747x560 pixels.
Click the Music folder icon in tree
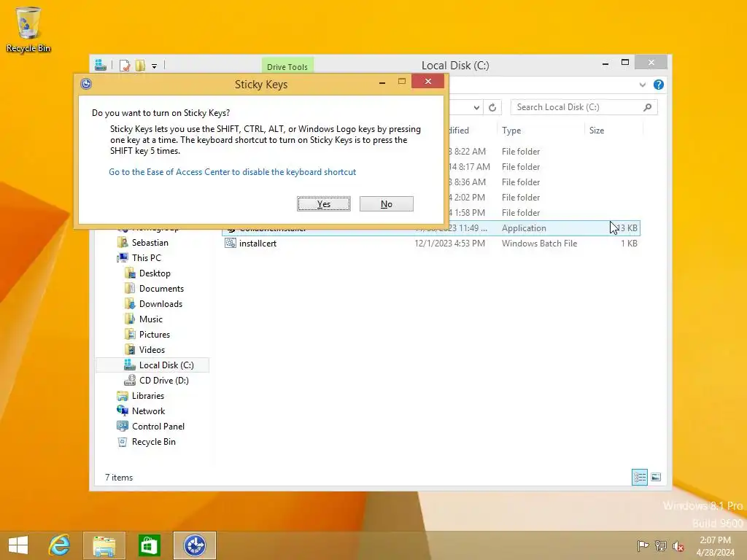130,319
